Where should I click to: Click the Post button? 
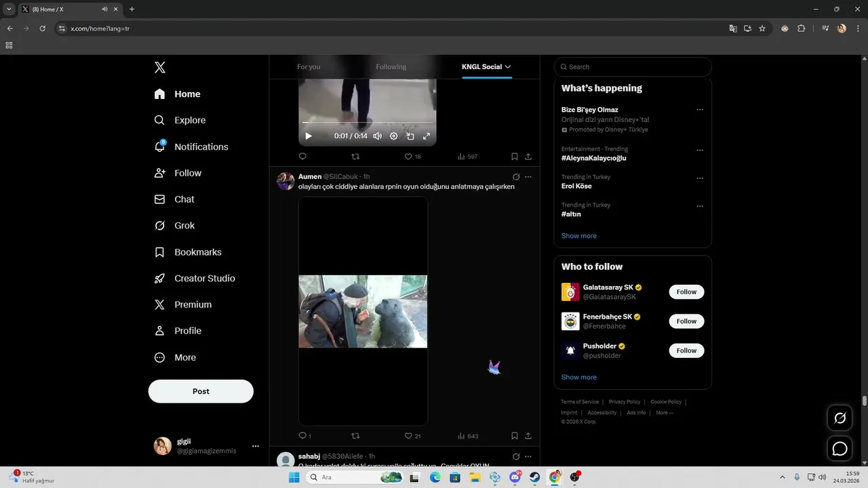click(x=201, y=391)
